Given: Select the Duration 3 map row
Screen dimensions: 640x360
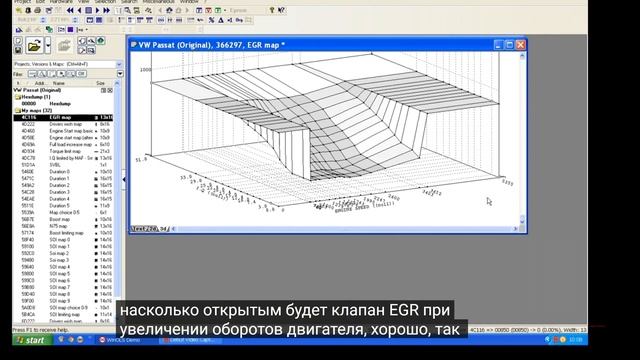Looking at the screenshot, I should click(x=63, y=192).
